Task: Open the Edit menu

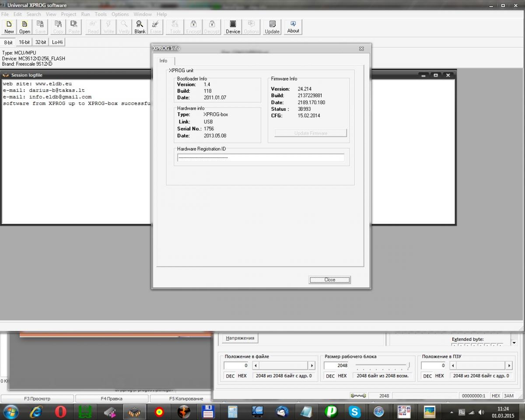Action: point(17,14)
